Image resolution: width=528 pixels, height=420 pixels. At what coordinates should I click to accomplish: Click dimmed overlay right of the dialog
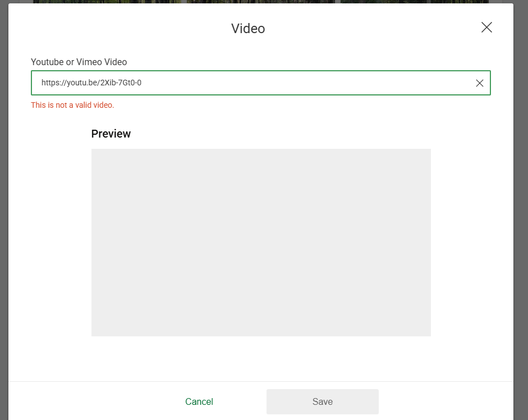(521, 225)
